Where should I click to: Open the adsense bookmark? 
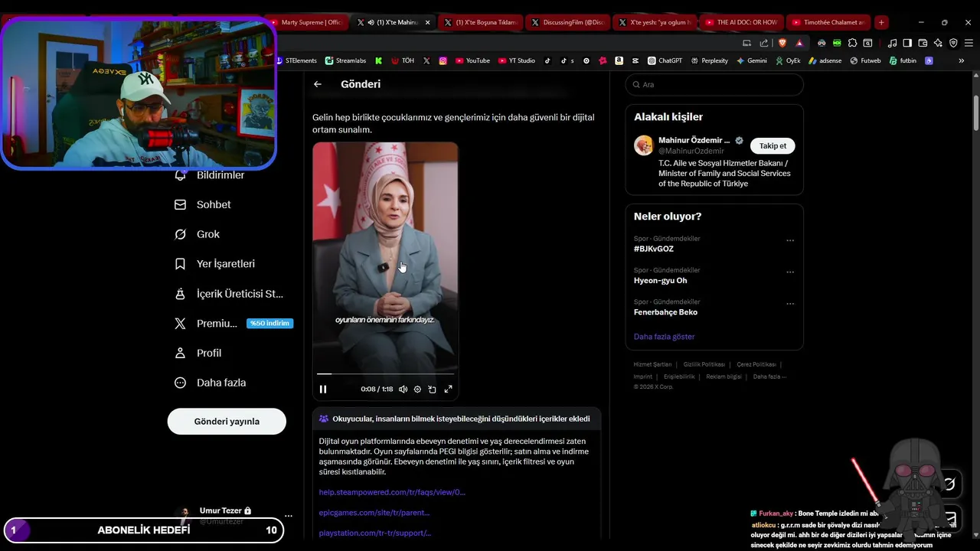(x=825, y=60)
